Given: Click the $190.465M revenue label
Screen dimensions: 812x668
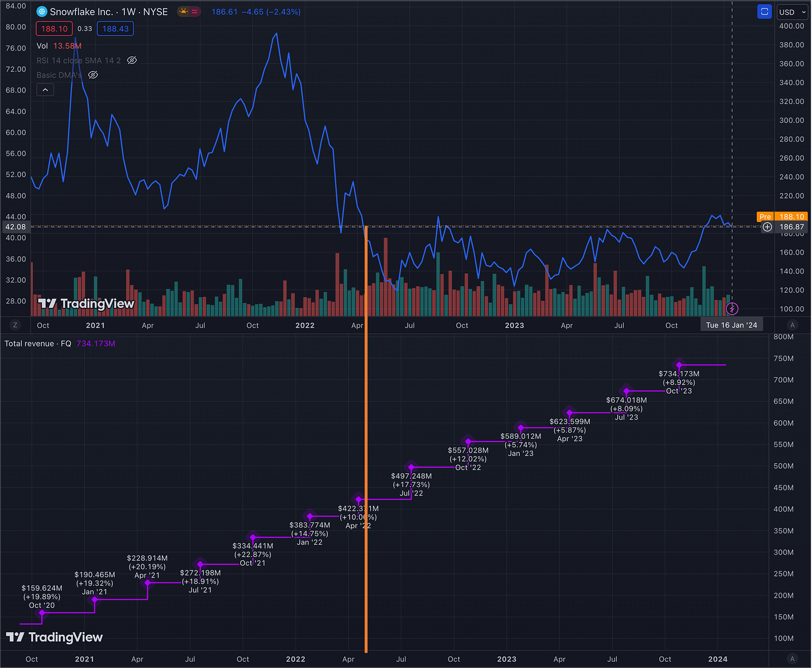Looking at the screenshot, I should [95, 575].
